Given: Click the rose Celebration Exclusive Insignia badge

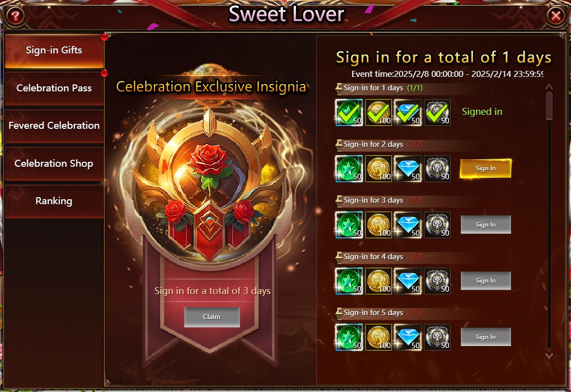Looking at the screenshot, I should coord(210,185).
